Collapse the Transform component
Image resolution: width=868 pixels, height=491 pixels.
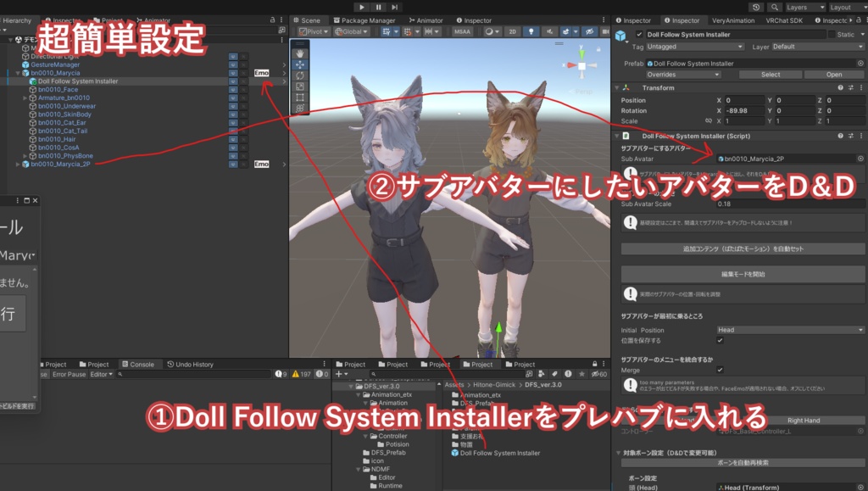click(x=617, y=87)
